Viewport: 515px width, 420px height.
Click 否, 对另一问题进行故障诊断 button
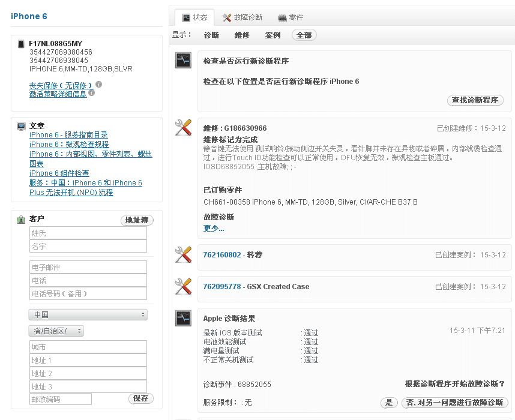(454, 402)
